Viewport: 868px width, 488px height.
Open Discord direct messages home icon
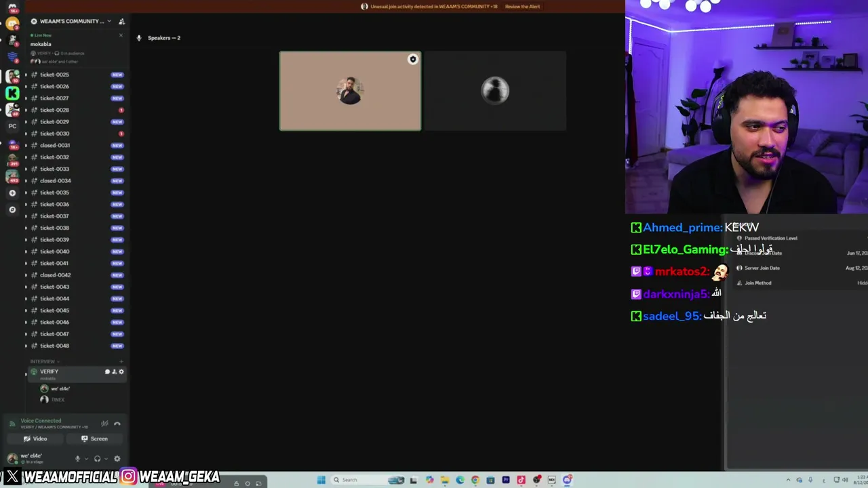[12, 7]
